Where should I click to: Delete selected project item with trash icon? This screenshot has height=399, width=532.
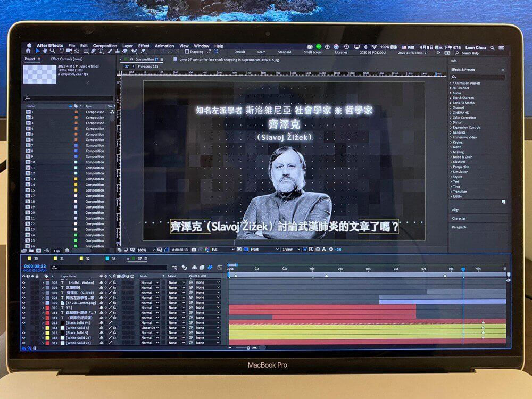click(x=67, y=251)
